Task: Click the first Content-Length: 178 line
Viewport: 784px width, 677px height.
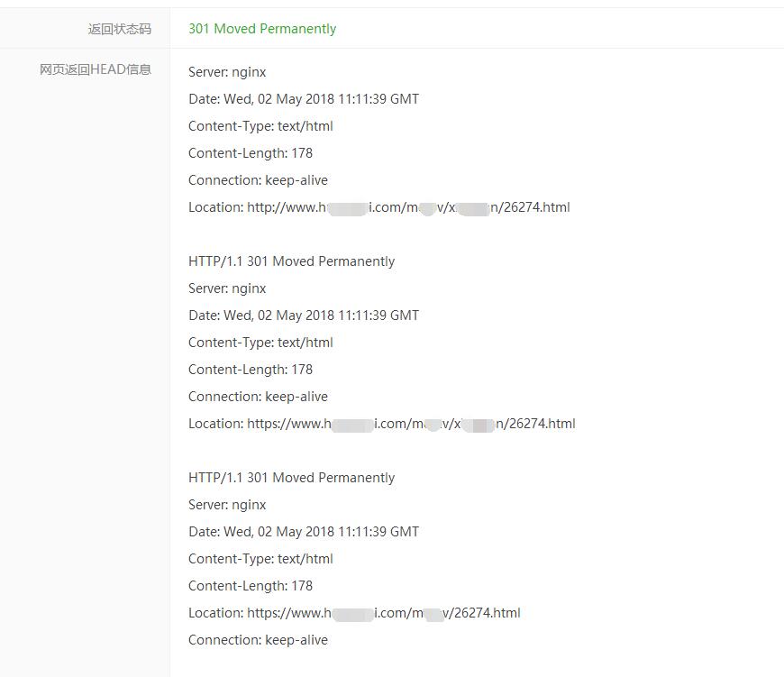Action: (x=250, y=153)
